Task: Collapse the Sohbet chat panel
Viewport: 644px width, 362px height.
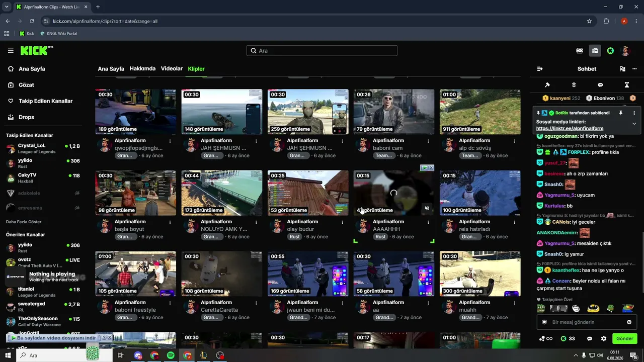Action: [540, 69]
